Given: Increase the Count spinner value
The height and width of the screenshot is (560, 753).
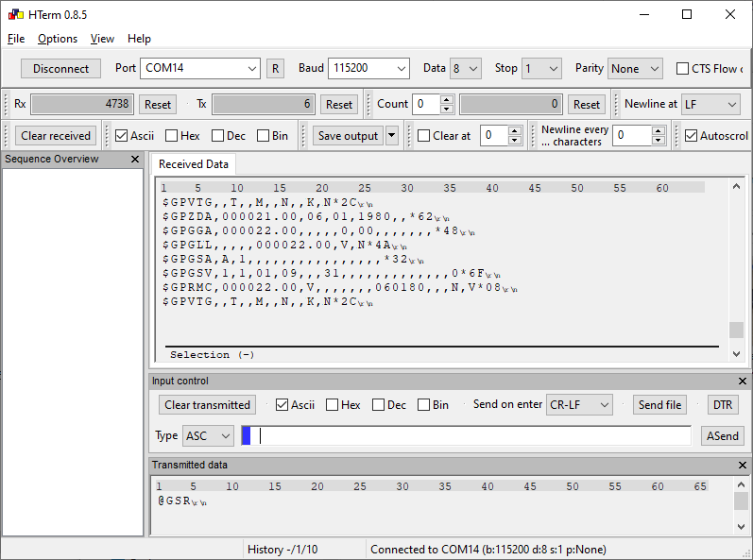Looking at the screenshot, I should point(447,99).
